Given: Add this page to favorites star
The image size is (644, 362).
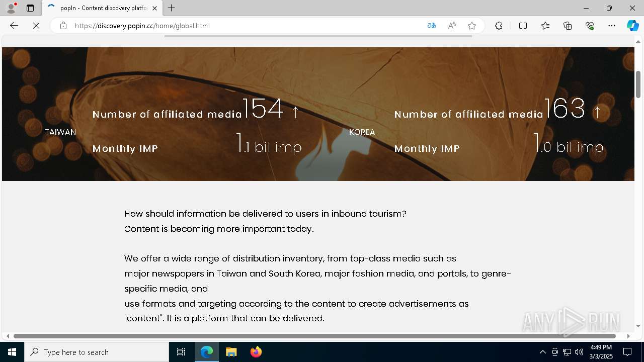Looking at the screenshot, I should pyautogui.click(x=472, y=26).
